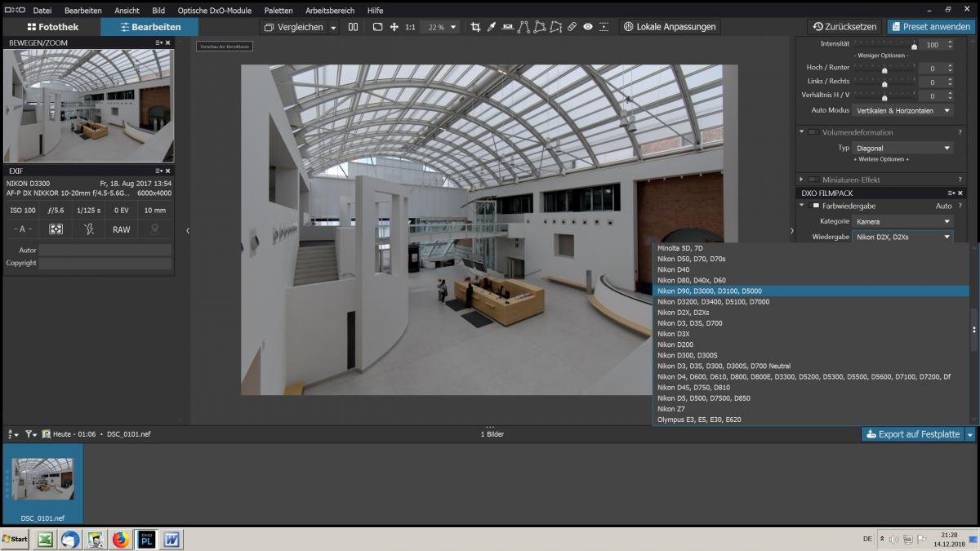Image resolution: width=980 pixels, height=551 pixels.
Task: Click the metering mode icon in EXIF
Action: coord(56,229)
